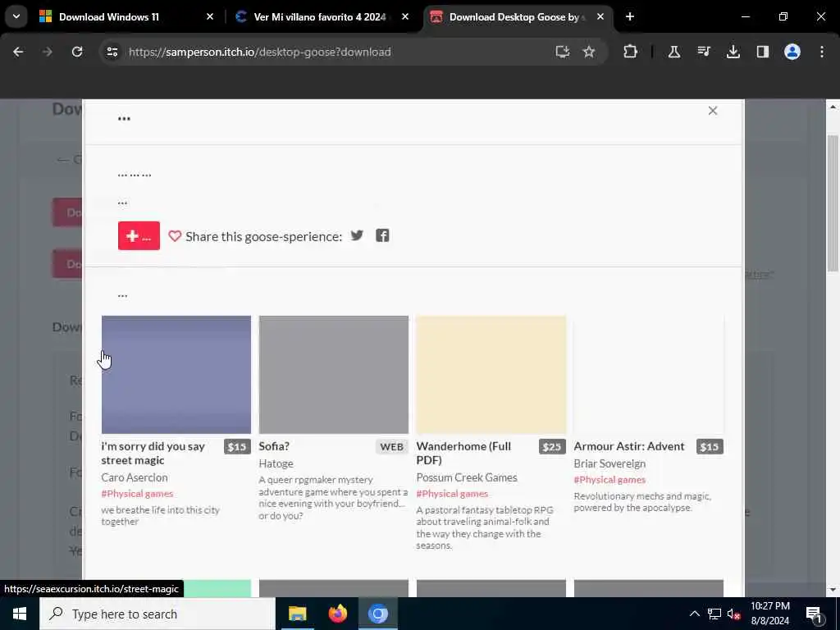Click the page vertical scrollbar thumb
This screenshot has width=840, height=630.
[833, 203]
